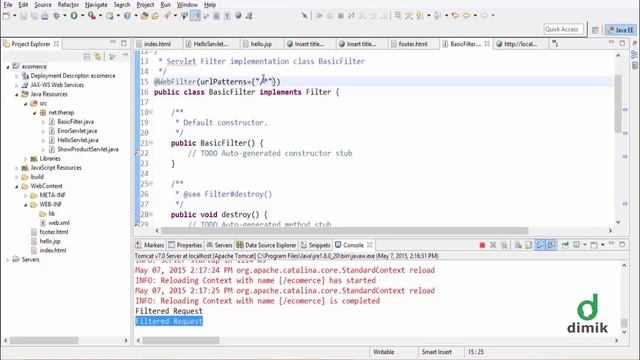Open the Markers view tab

pos(149,245)
